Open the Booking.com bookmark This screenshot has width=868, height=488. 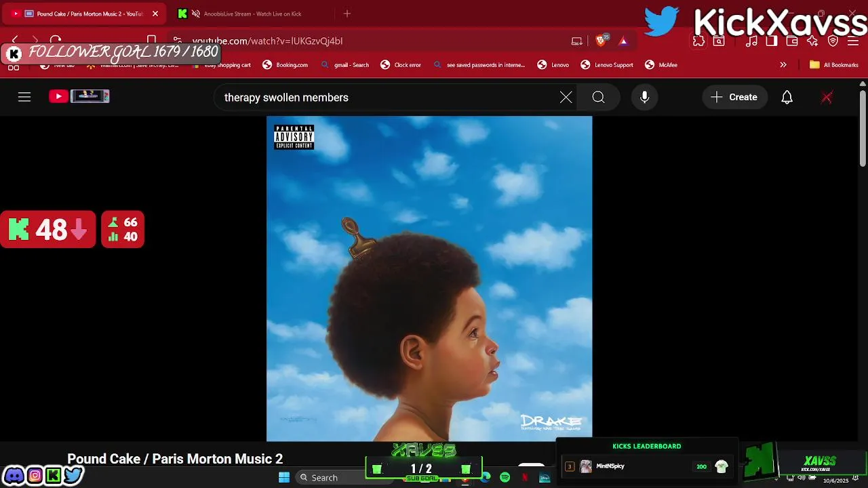[285, 65]
